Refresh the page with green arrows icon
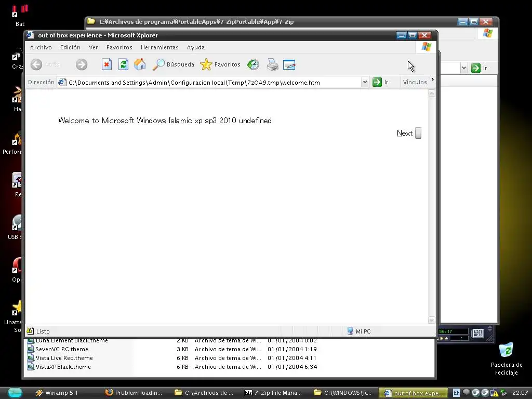Viewport: 532px width, 399px height. [123, 64]
